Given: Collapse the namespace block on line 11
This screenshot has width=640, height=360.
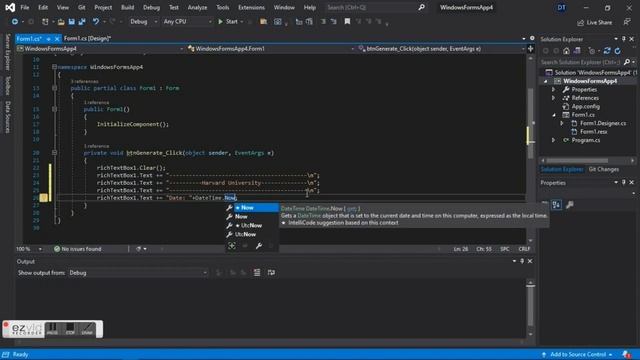Looking at the screenshot, I should (54, 67).
